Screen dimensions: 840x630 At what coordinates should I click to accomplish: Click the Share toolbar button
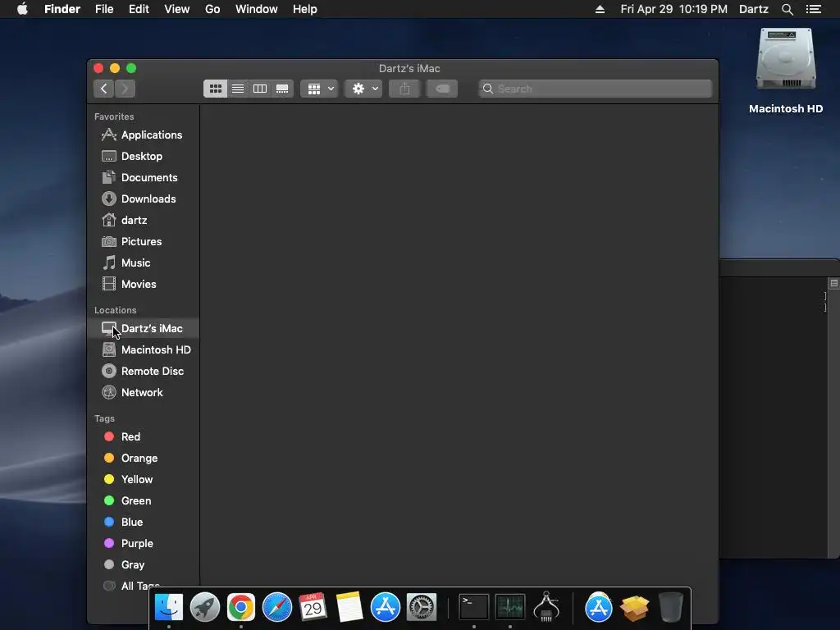(404, 89)
